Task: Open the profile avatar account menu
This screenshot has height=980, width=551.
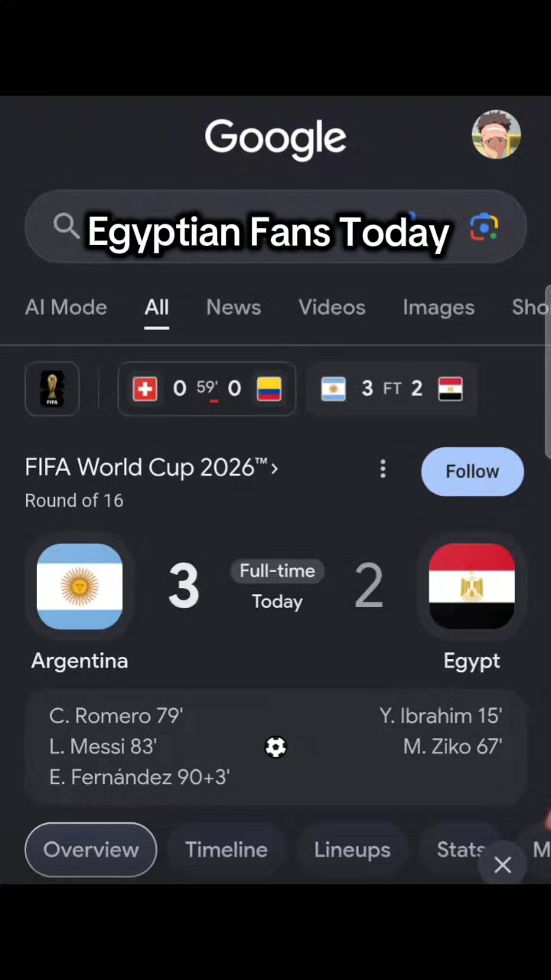Action: [x=497, y=135]
